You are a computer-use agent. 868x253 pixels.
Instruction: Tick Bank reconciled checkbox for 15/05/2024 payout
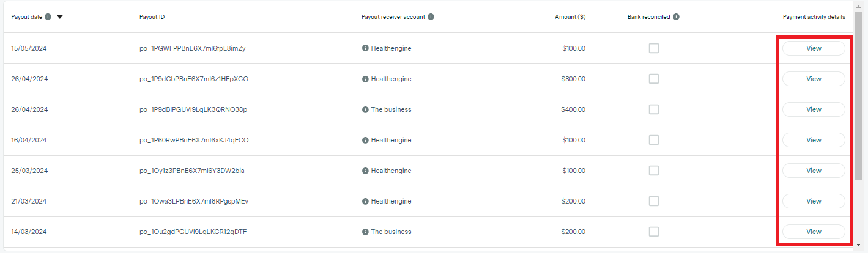654,48
